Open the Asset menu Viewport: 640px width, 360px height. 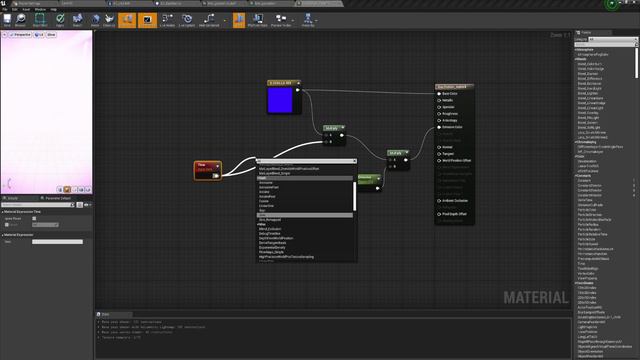pyautogui.click(x=26, y=9)
